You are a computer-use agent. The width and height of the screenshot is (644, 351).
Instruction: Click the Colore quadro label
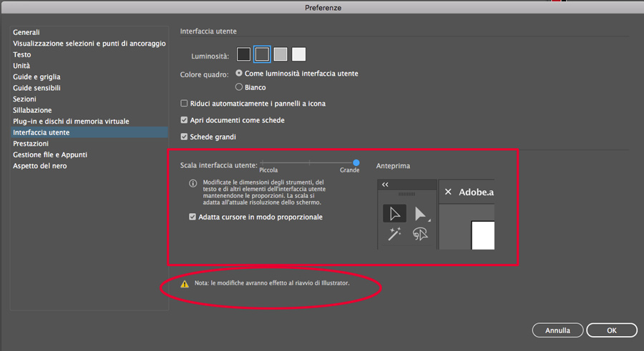(x=204, y=74)
